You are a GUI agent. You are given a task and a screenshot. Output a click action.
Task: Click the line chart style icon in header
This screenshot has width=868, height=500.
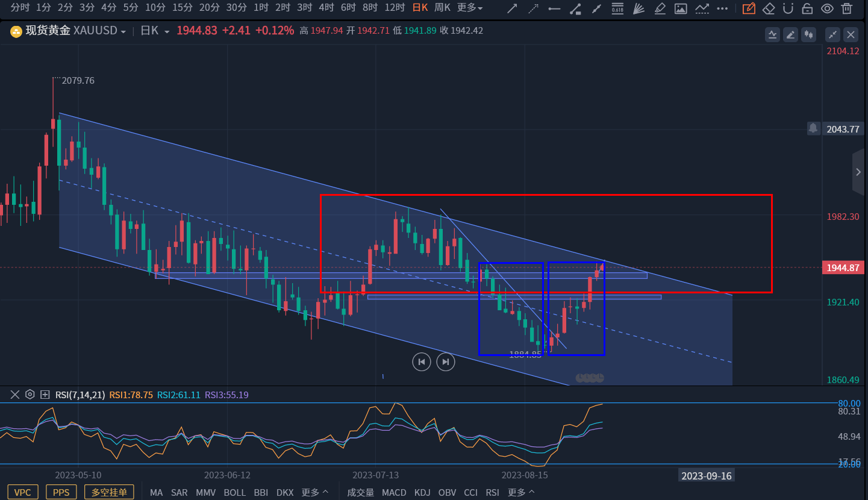772,35
